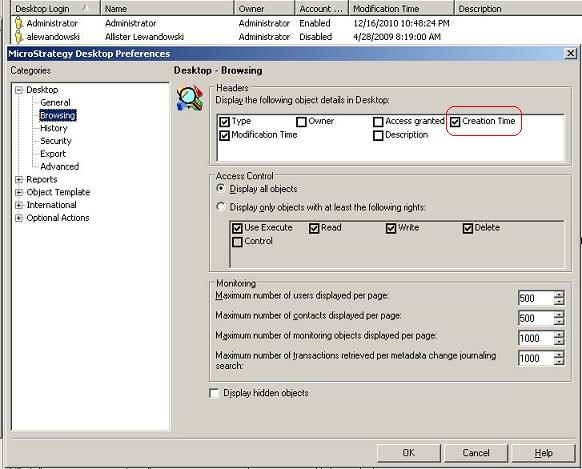Sort by Desktop Login column header
582x469 pixels.
pos(55,8)
